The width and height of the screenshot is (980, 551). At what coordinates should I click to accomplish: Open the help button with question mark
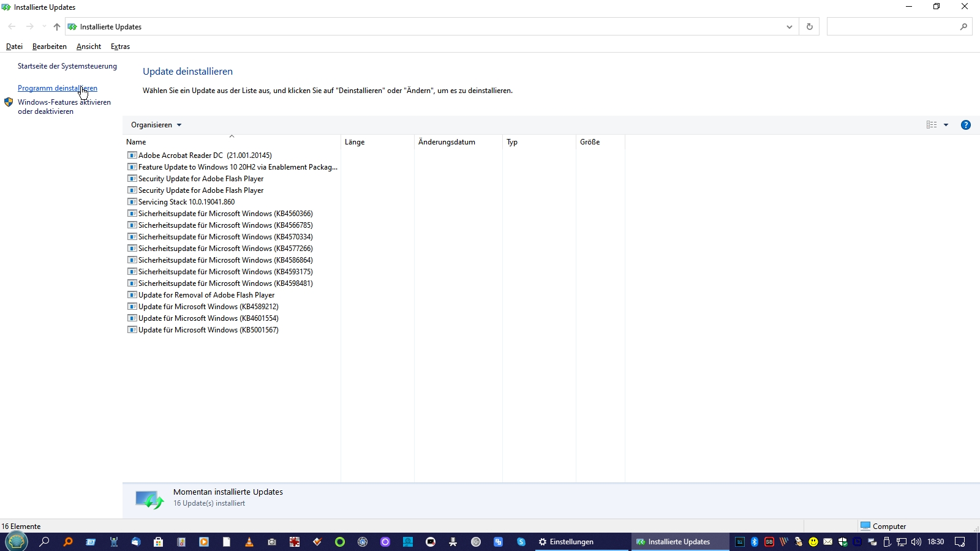point(966,125)
